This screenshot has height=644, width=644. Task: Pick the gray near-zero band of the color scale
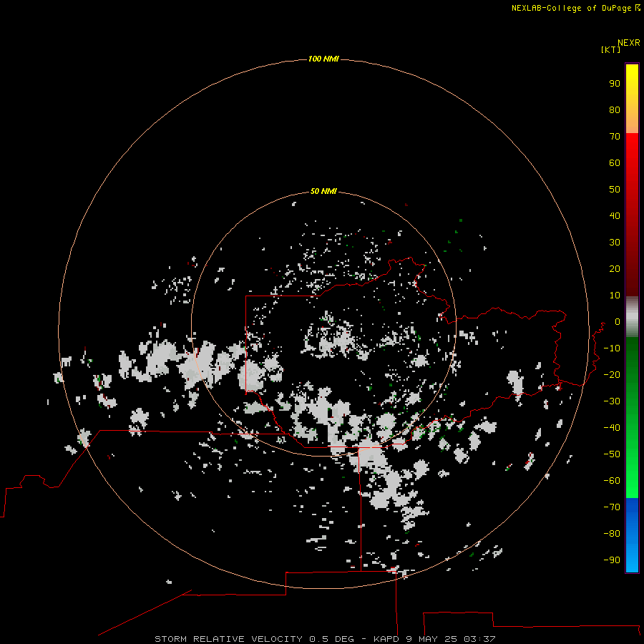click(x=632, y=317)
